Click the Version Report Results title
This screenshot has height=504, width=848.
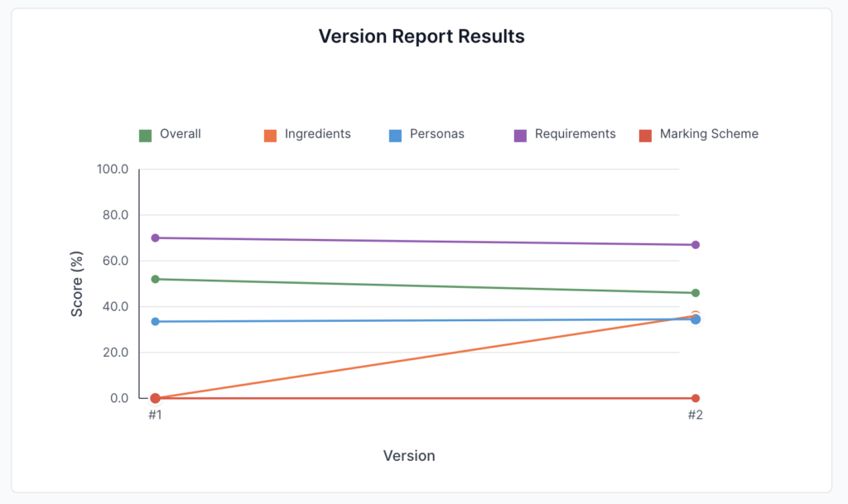(x=422, y=37)
